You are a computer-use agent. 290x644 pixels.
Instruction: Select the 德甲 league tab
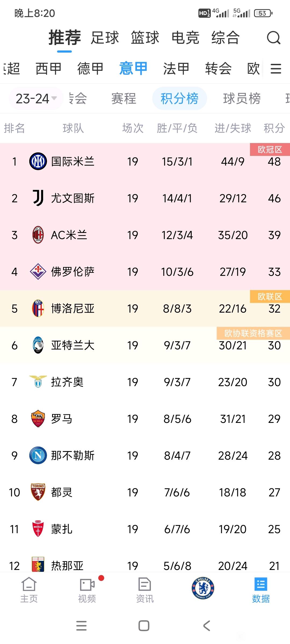(90, 68)
